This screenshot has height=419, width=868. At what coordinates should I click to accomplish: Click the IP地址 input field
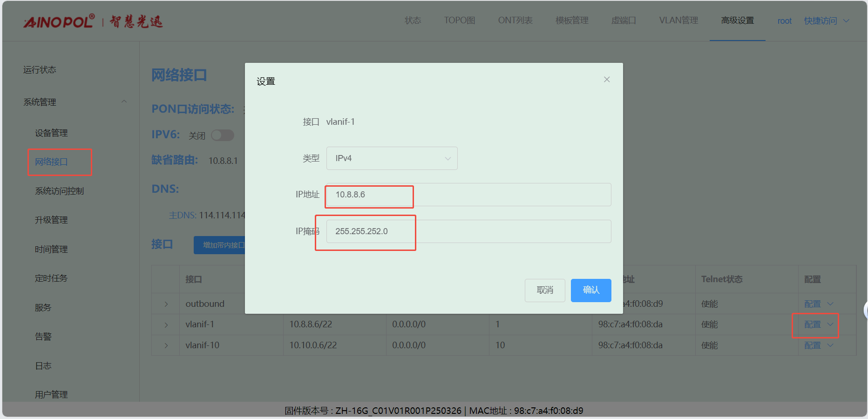(x=468, y=195)
